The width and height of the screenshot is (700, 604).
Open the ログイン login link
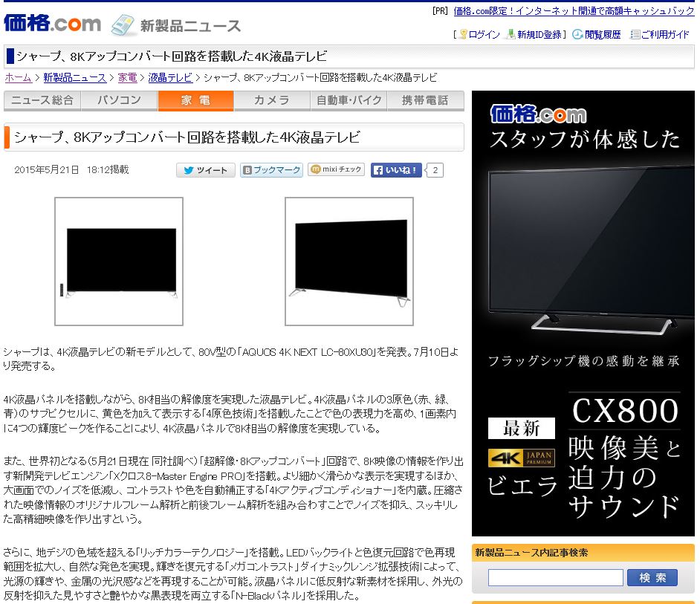click(x=484, y=34)
